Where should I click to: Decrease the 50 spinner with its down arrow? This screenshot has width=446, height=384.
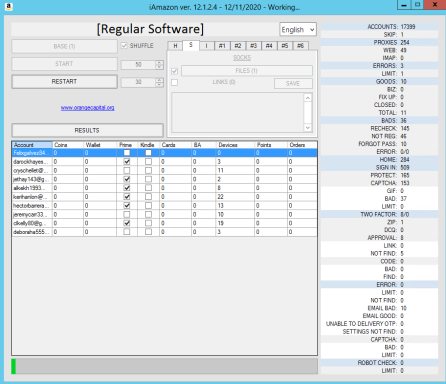[x=159, y=67]
